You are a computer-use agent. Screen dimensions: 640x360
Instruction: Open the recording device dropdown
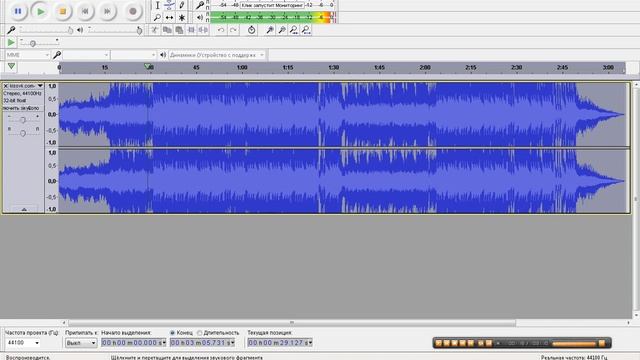[x=86, y=55]
